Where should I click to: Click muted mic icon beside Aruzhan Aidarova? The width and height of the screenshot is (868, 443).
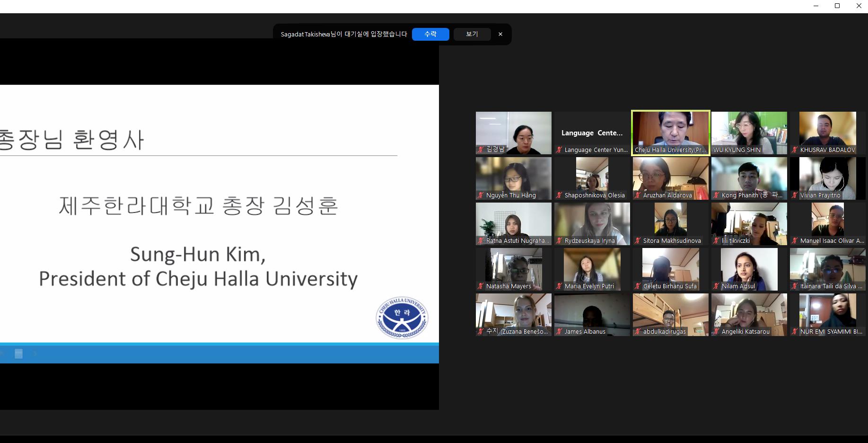[x=638, y=195]
